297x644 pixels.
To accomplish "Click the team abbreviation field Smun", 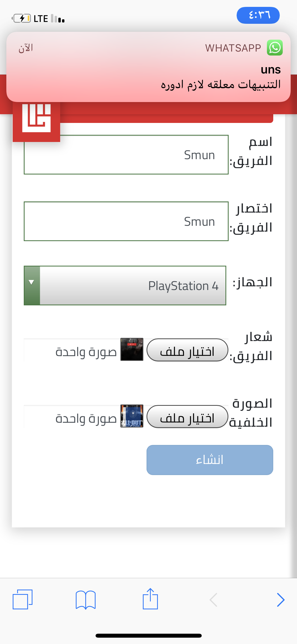I will click(126, 221).
